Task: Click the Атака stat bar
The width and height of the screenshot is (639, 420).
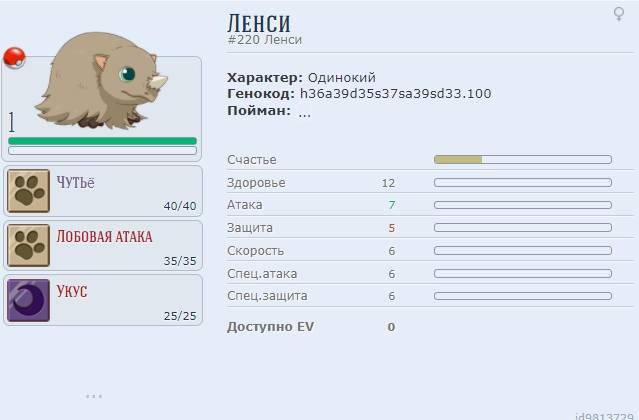Action: [523, 205]
